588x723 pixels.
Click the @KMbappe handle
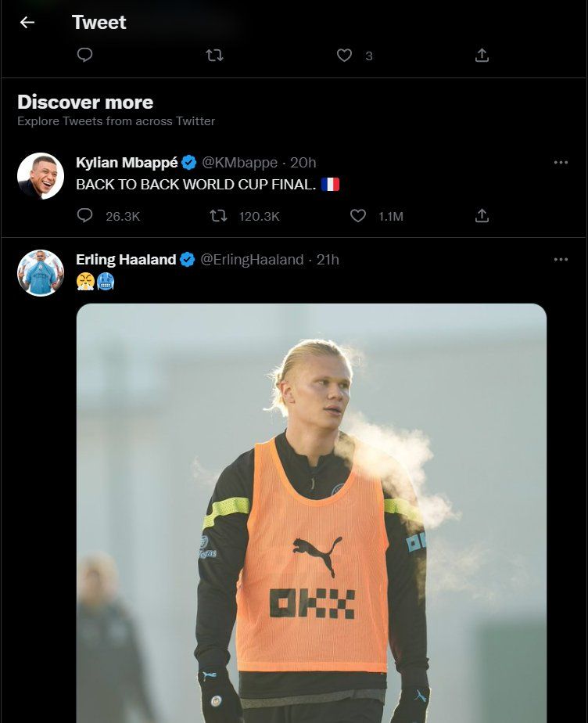[x=240, y=163]
